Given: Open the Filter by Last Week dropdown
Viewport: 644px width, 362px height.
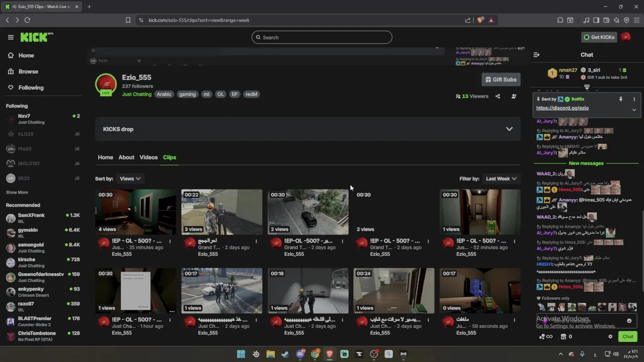Looking at the screenshot, I should point(501,178).
